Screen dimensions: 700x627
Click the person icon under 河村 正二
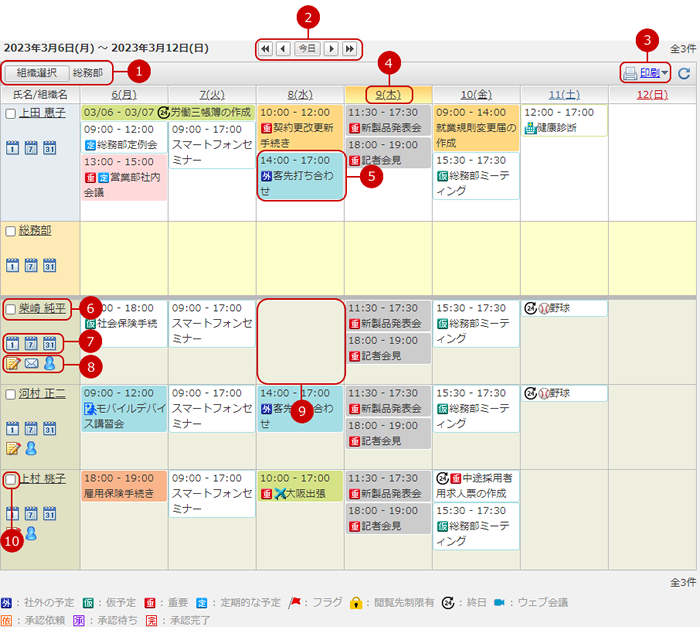(x=30, y=448)
